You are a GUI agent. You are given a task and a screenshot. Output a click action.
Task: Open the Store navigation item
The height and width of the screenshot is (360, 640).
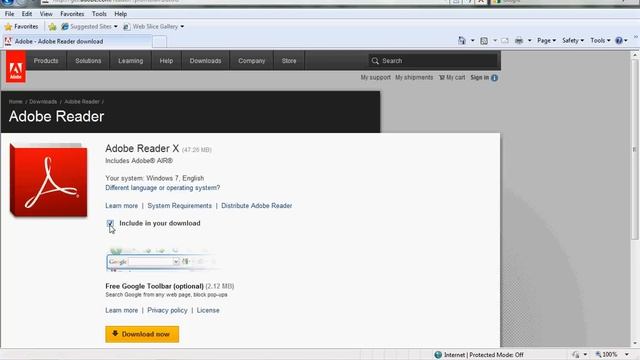(x=289, y=61)
